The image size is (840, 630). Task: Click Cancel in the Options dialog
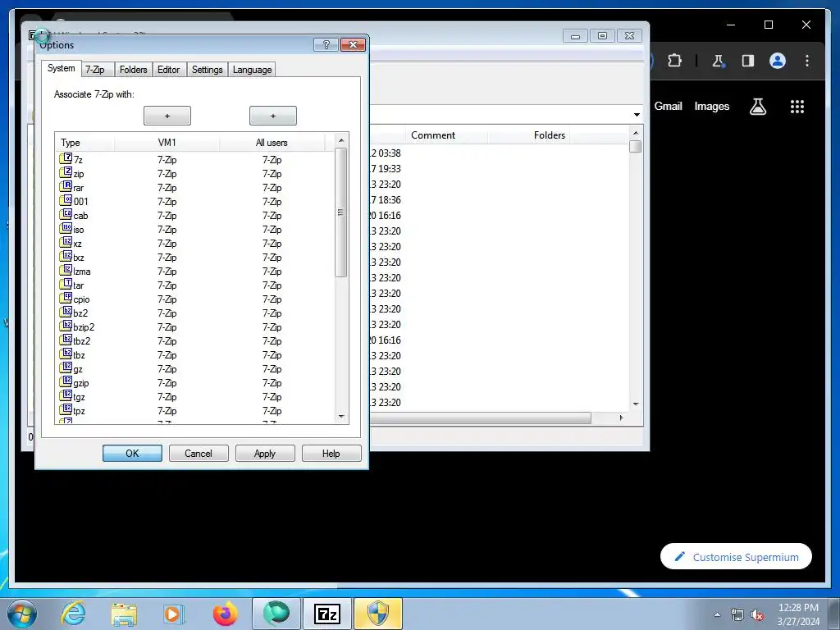click(199, 453)
